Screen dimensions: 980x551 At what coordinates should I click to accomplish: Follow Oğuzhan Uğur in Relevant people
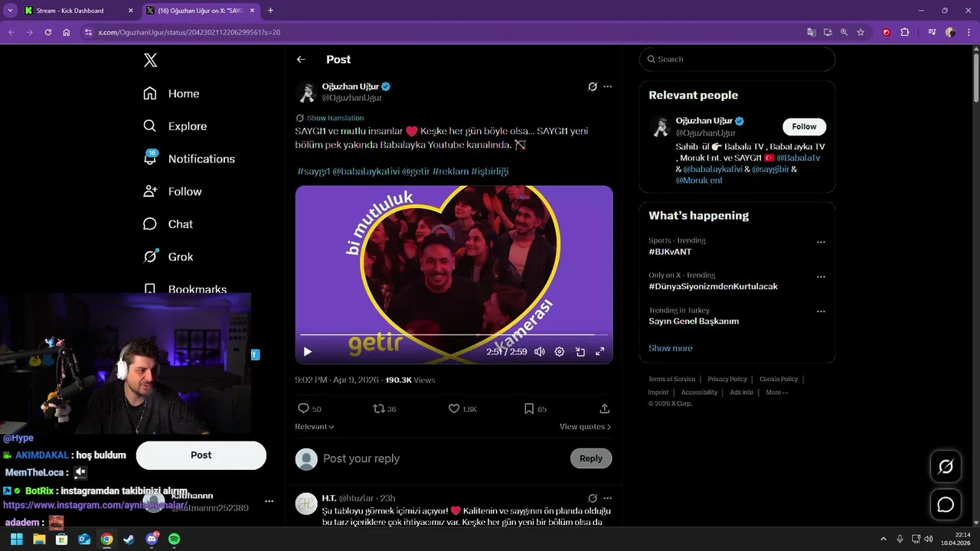804,126
